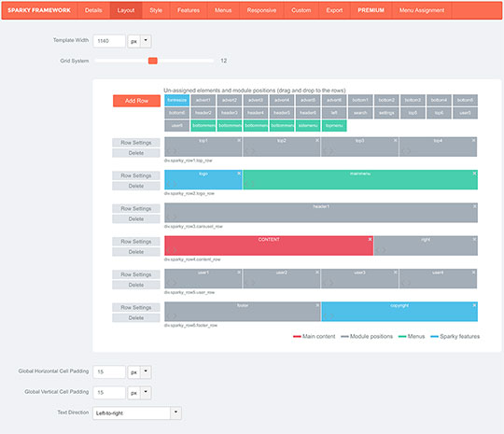Viewport: 504px width, 434px height.
Task: Open the Menu Assignment tab
Action: [x=422, y=10]
